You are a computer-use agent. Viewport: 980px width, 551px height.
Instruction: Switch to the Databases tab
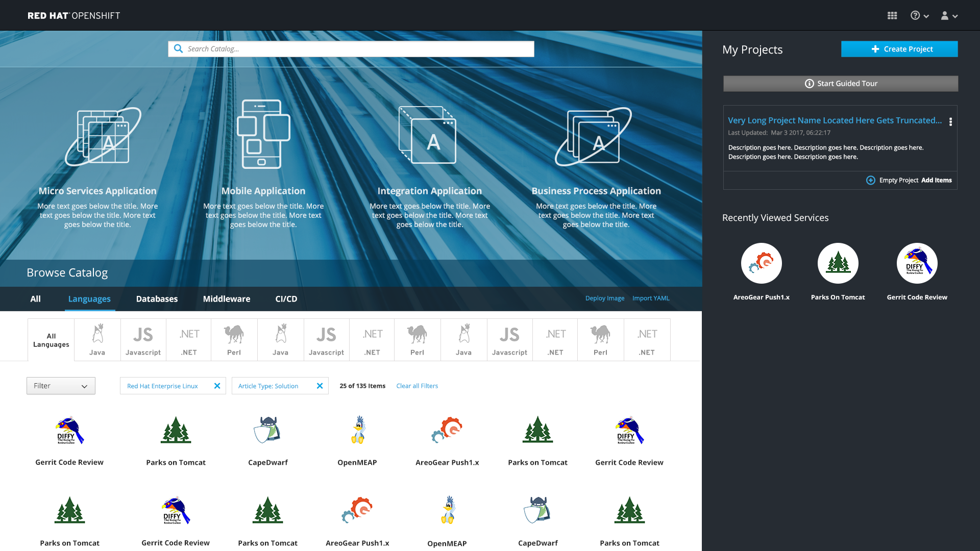tap(157, 299)
